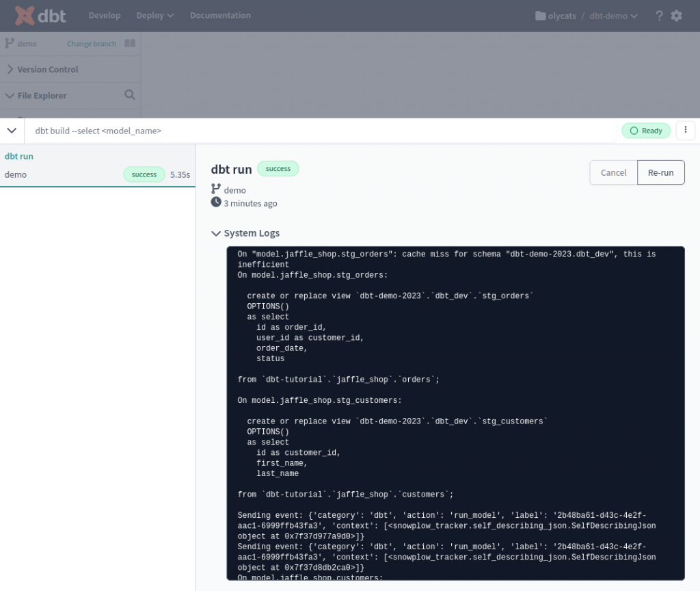Image resolution: width=700 pixels, height=591 pixels.
Task: Click the clock icon beside 3 minutes ago
Action: (216, 202)
